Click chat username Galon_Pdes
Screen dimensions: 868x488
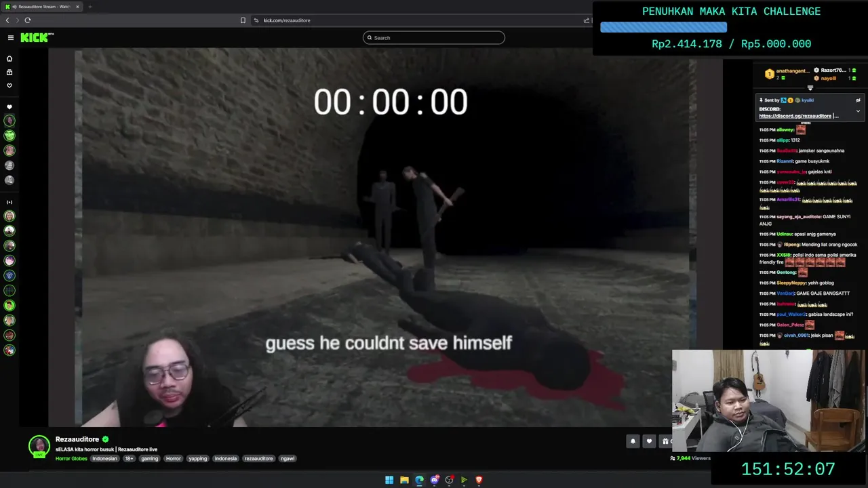pos(789,325)
